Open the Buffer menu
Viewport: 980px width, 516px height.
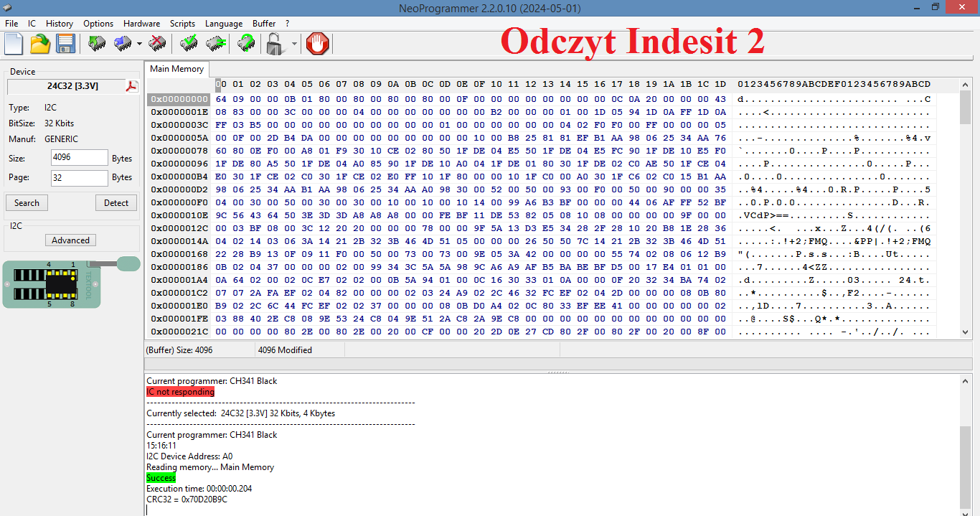(264, 24)
